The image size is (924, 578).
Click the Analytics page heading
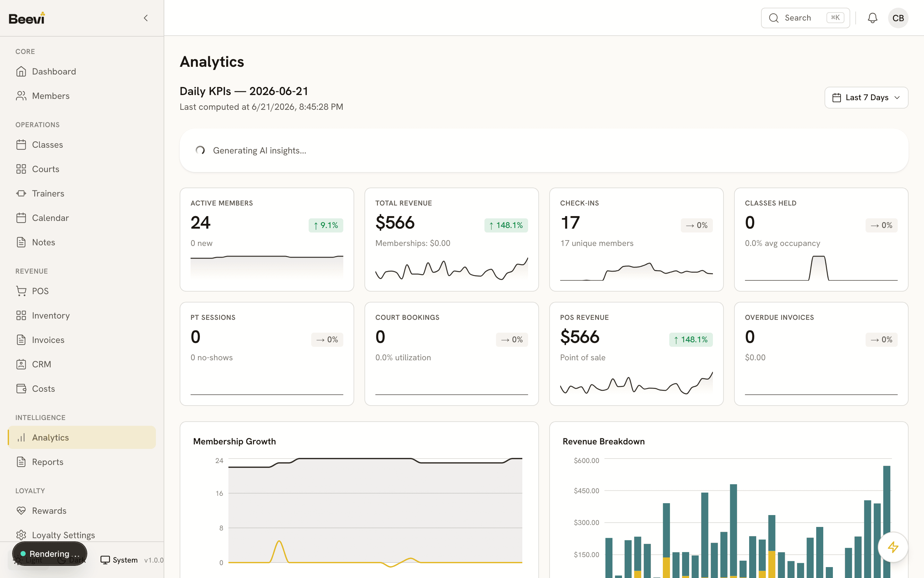click(211, 62)
